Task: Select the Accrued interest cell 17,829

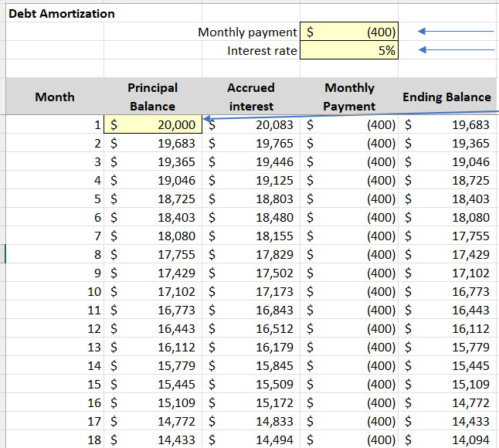Action: coord(251,254)
